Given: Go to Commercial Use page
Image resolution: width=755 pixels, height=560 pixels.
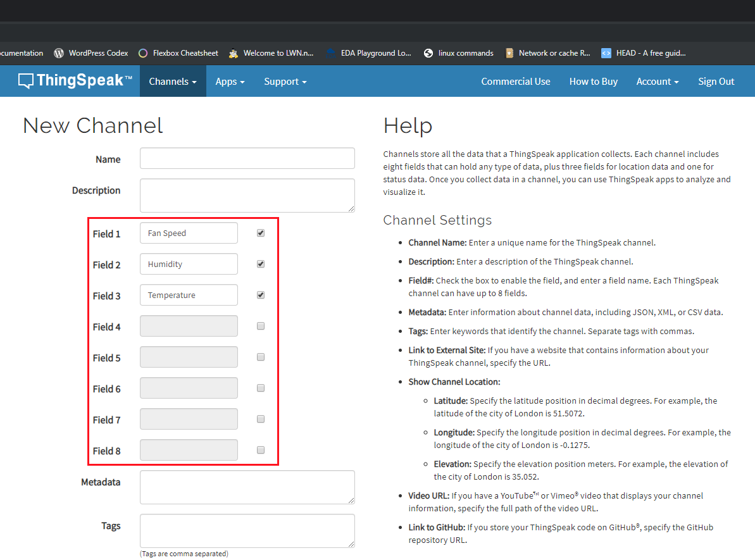Looking at the screenshot, I should click(x=516, y=82).
